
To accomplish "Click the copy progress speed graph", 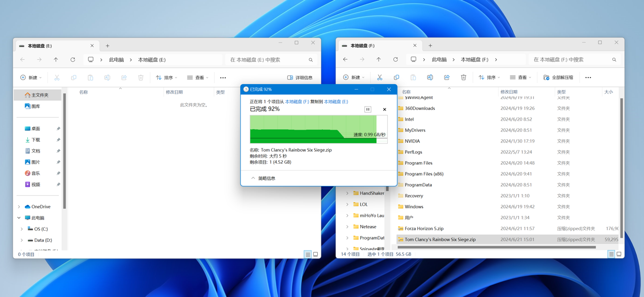I will click(x=319, y=129).
